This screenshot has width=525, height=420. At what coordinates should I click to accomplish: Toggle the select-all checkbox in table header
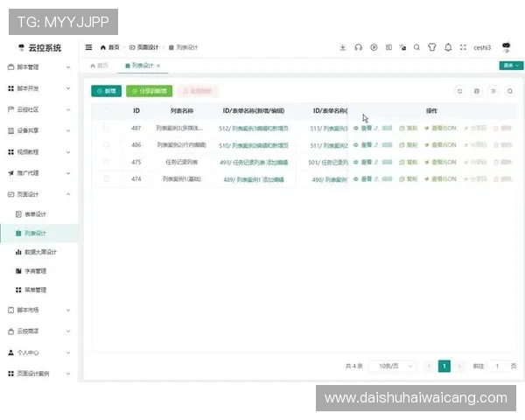(x=106, y=110)
